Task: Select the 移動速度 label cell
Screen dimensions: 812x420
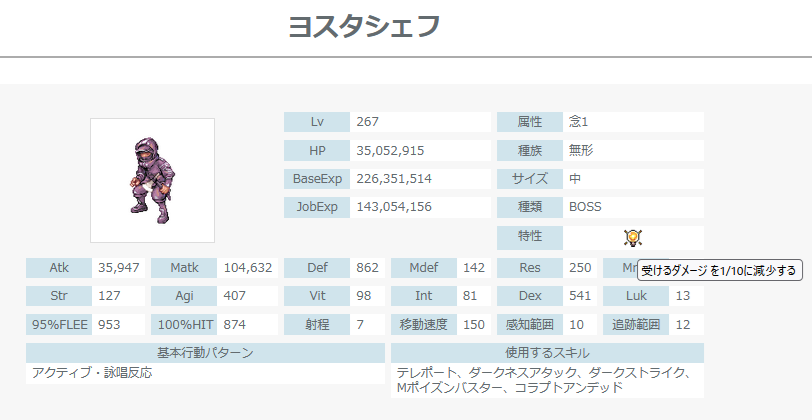Action: pos(423,325)
